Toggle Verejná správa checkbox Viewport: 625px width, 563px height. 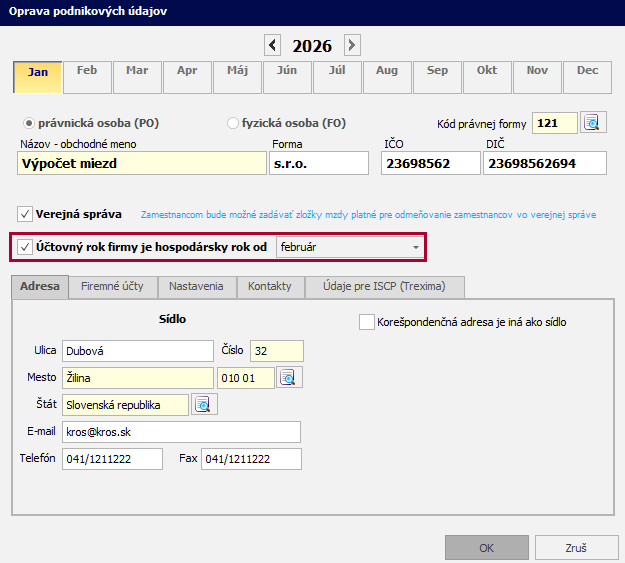pos(25,214)
